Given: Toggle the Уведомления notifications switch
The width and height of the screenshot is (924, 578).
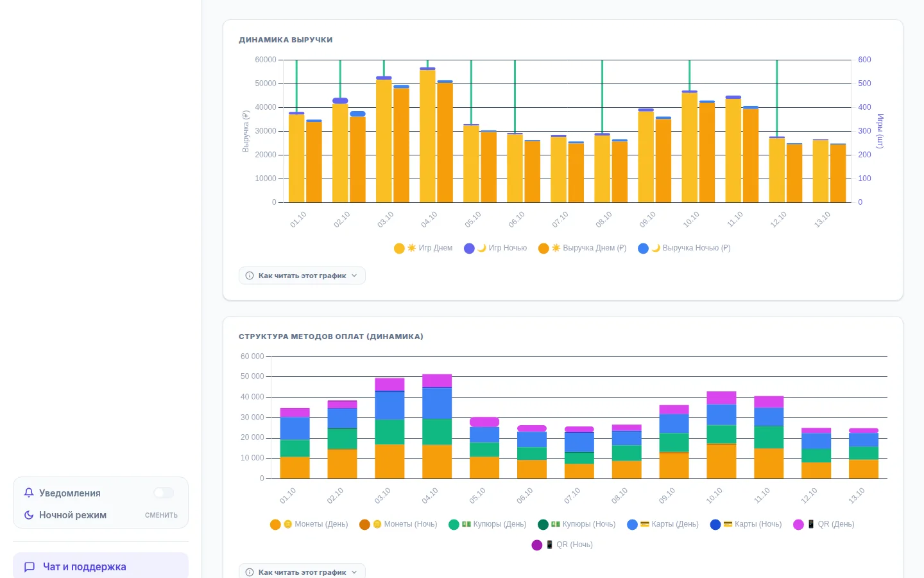Looking at the screenshot, I should click(x=164, y=493).
